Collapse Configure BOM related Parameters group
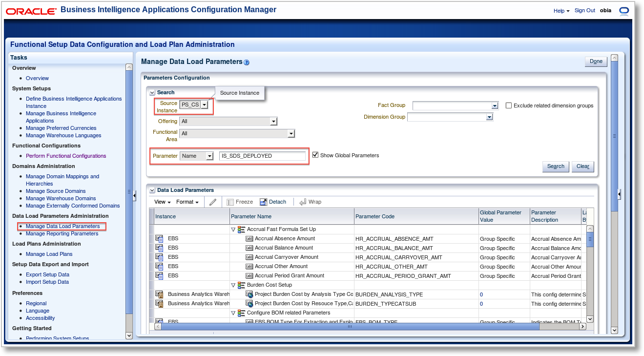644x356 pixels. (x=233, y=313)
